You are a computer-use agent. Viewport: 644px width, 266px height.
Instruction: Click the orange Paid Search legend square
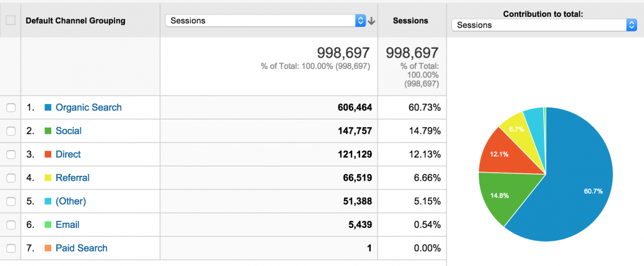pyautogui.click(x=48, y=248)
